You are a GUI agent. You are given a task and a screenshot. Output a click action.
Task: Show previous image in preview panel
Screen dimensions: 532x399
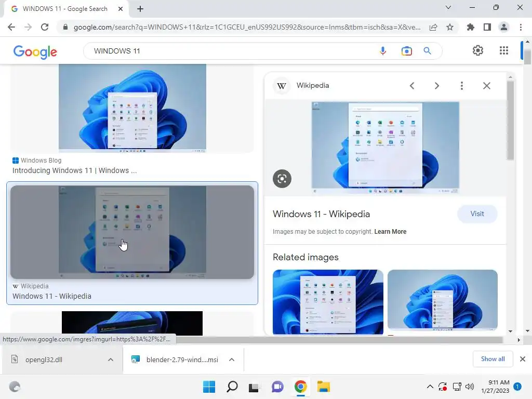412,86
